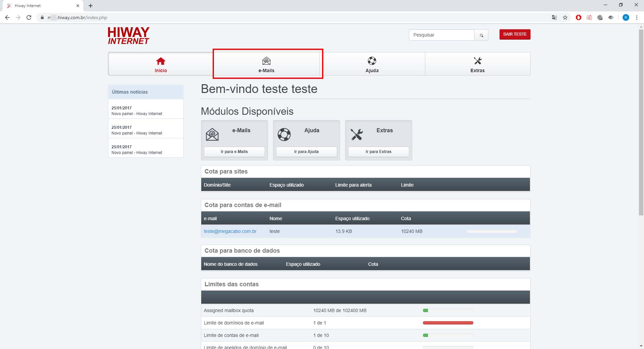Screen dimensions: 644x349
Task: Click the Limite de domínios red progress bar
Action: (448, 323)
